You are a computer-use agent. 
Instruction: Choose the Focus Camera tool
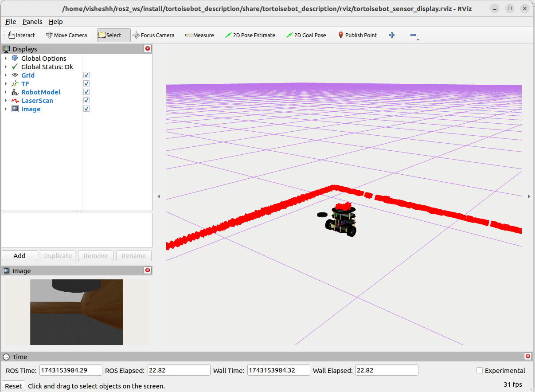point(154,35)
